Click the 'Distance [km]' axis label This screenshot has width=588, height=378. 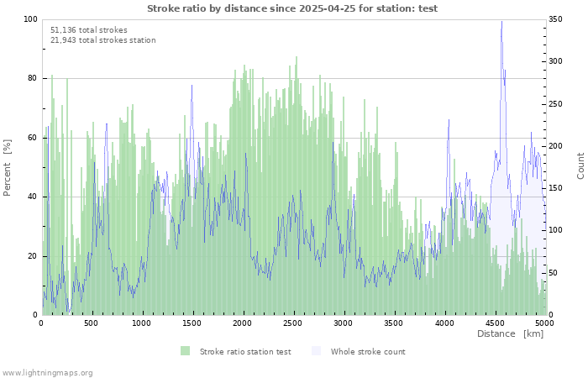tap(511, 333)
